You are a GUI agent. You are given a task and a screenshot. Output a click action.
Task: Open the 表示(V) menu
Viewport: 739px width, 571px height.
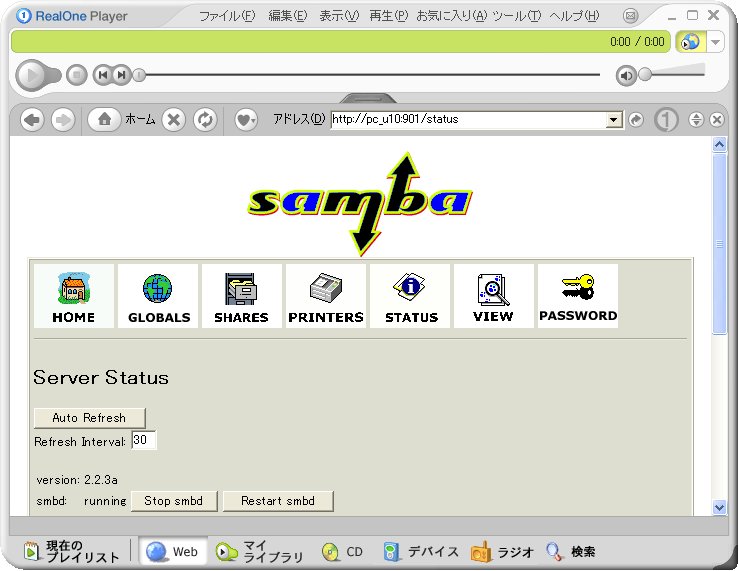point(339,16)
